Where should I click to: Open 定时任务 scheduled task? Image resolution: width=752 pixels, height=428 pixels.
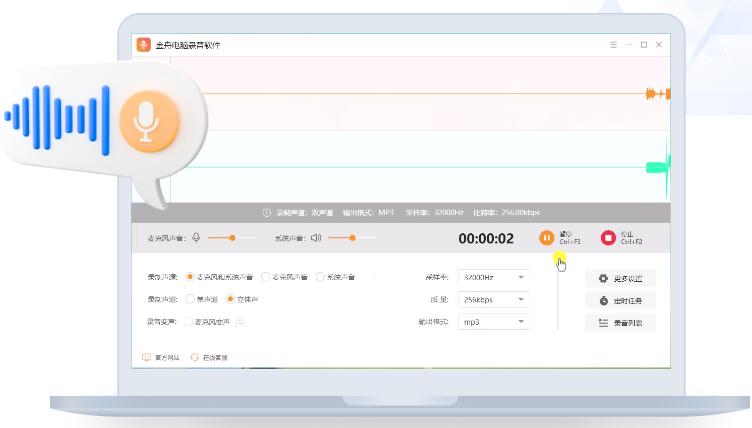click(620, 300)
